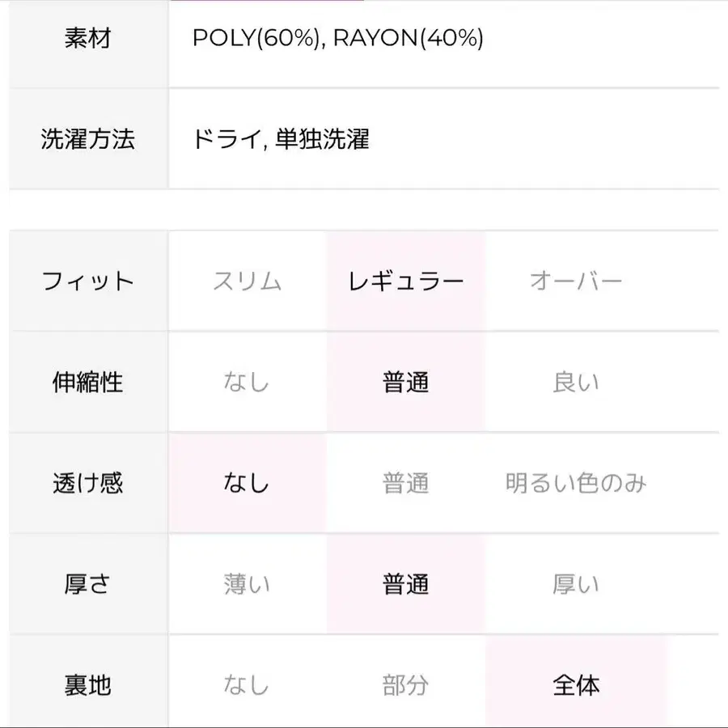This screenshot has height=728, width=728.
Task: Click the ドライ, 単独洗濯 washing text
Action: click(281, 139)
